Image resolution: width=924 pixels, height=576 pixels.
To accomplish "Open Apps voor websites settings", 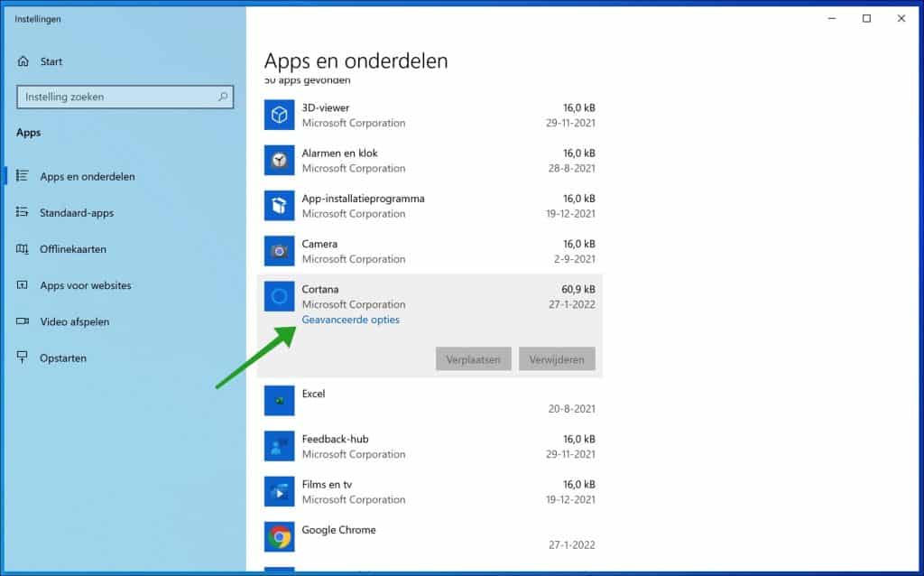I will (x=86, y=285).
